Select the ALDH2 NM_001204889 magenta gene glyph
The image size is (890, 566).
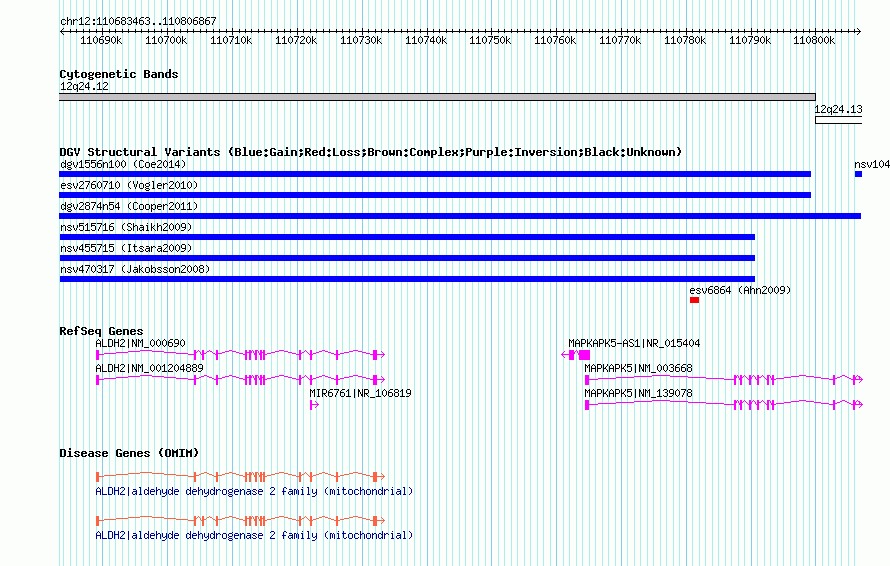[x=241, y=379]
